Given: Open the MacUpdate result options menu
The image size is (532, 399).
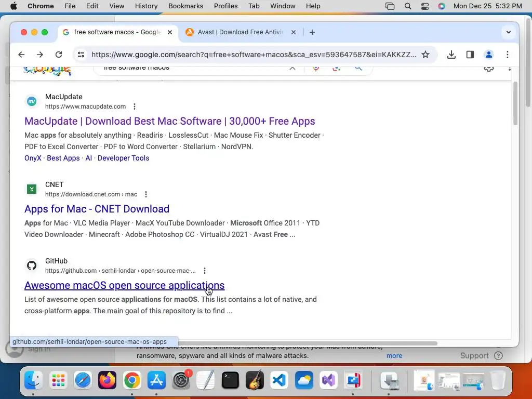Looking at the screenshot, I should point(135,107).
